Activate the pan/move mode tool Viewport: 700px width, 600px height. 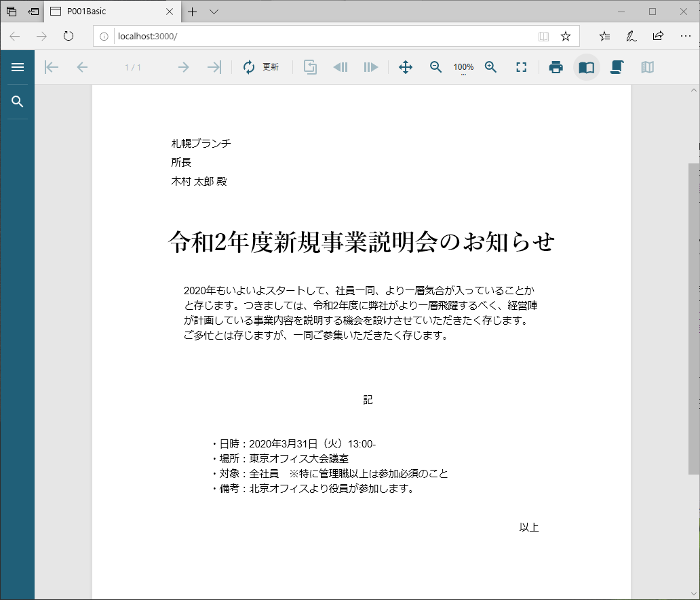[406, 67]
